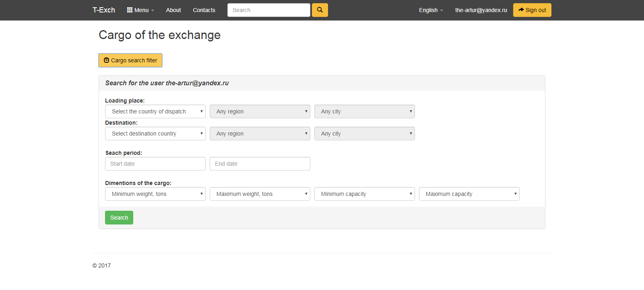Viewport: 644px width, 290px height.
Task: Open the Loading place Any region dropdown
Action: [x=260, y=111]
